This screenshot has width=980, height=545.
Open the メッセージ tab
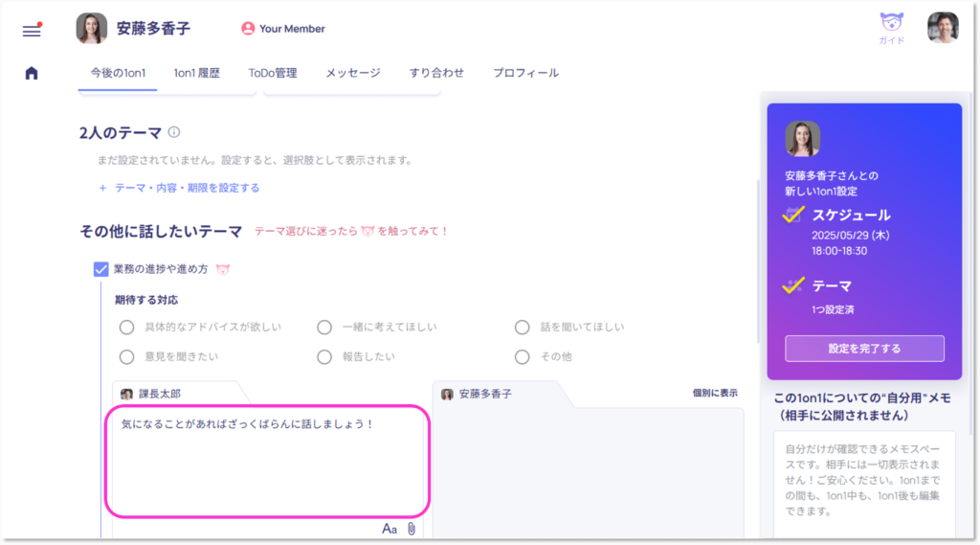point(353,73)
